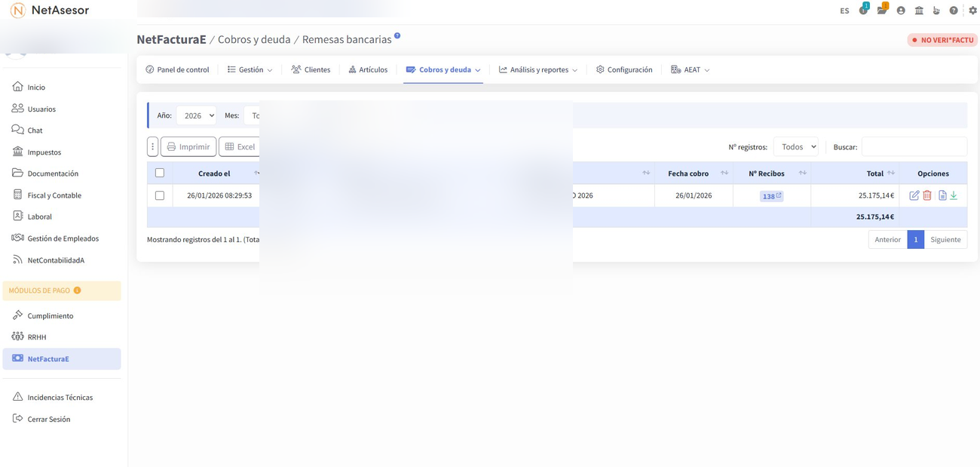Open the settings gear in top bar
The image size is (980, 467).
pos(972,11)
